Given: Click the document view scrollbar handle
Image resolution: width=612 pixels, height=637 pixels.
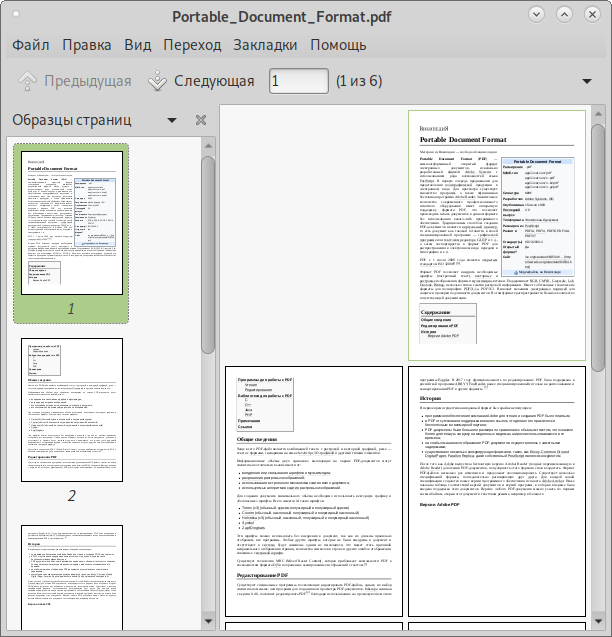Looking at the screenshot, I should pos(598,247).
